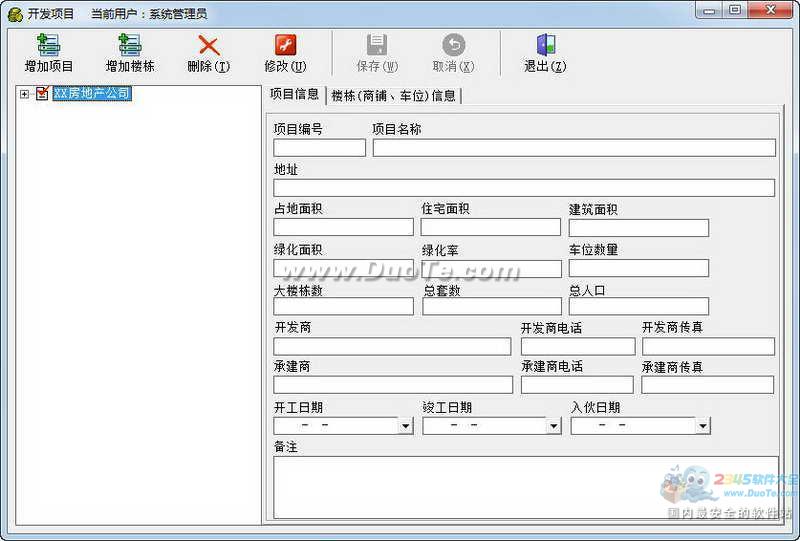The height and width of the screenshot is (541, 800).
Task: Click the 修改 (Modify) wrench icon
Action: coord(285,46)
